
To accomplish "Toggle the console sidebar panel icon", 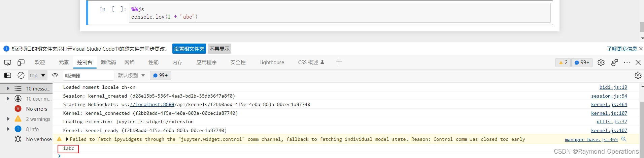I will pyautogui.click(x=7, y=75).
